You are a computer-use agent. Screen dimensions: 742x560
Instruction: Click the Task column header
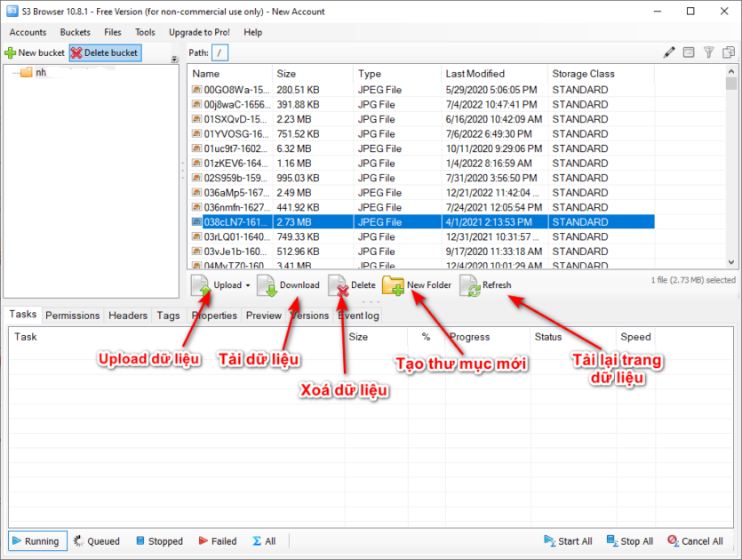tap(177, 337)
